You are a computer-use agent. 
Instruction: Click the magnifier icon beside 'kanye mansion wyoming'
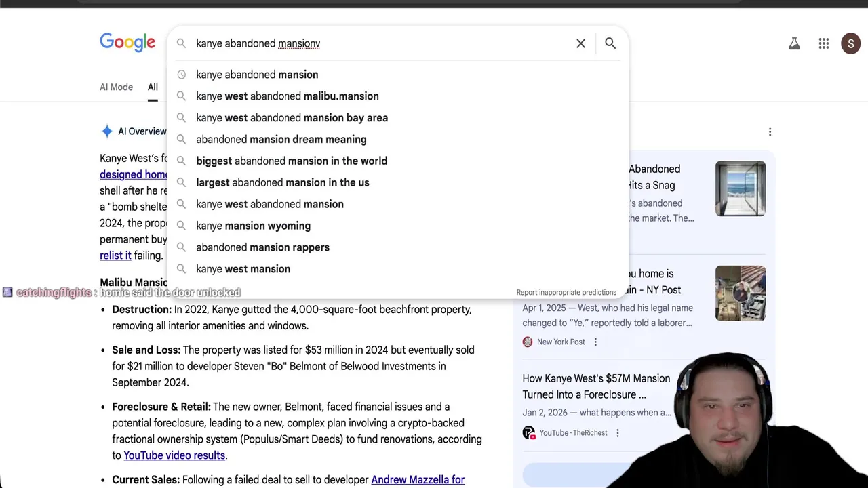click(181, 226)
